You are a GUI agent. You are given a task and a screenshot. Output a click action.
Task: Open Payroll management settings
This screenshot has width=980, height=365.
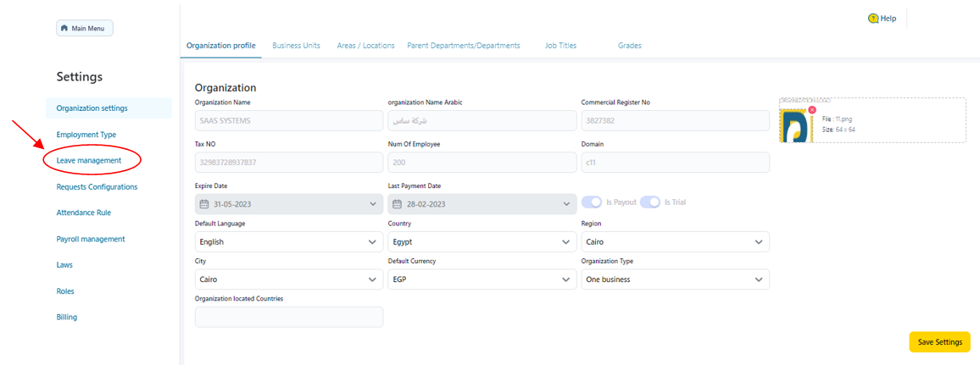click(91, 239)
